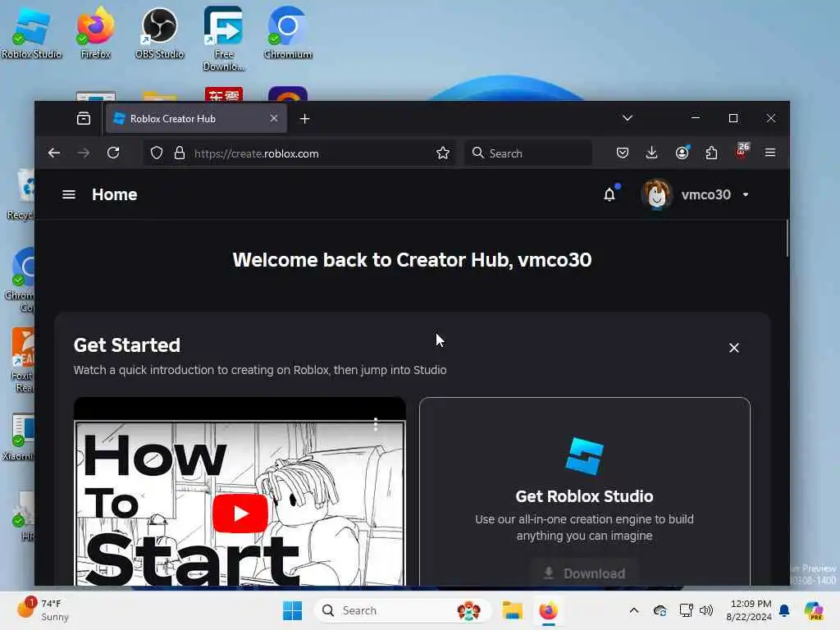Open the Windows Start menu
Viewport: 840px width, 630px height.
292,610
